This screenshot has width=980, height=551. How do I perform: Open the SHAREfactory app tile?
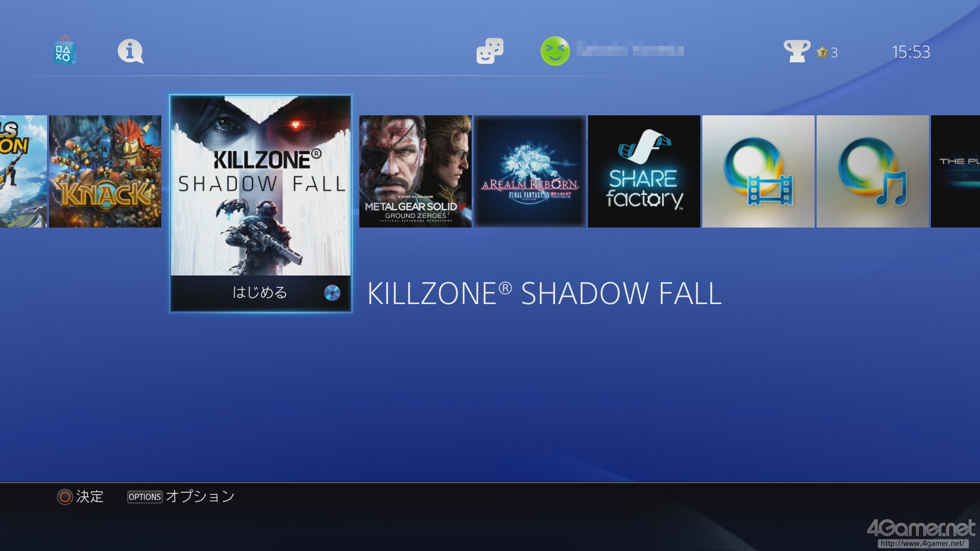pyautogui.click(x=644, y=171)
